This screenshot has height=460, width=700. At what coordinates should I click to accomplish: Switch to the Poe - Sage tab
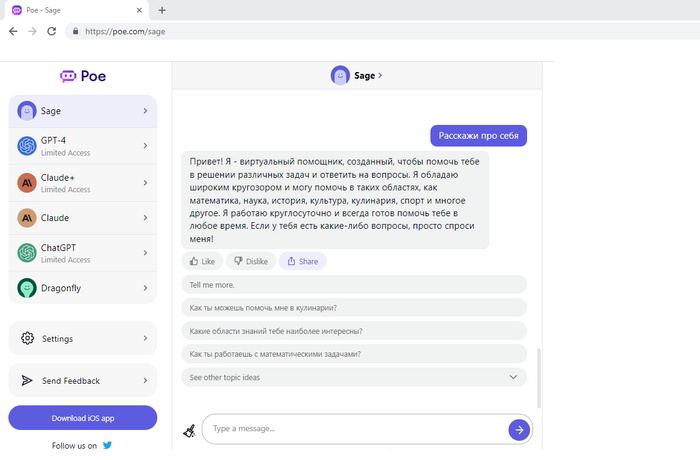[77, 10]
